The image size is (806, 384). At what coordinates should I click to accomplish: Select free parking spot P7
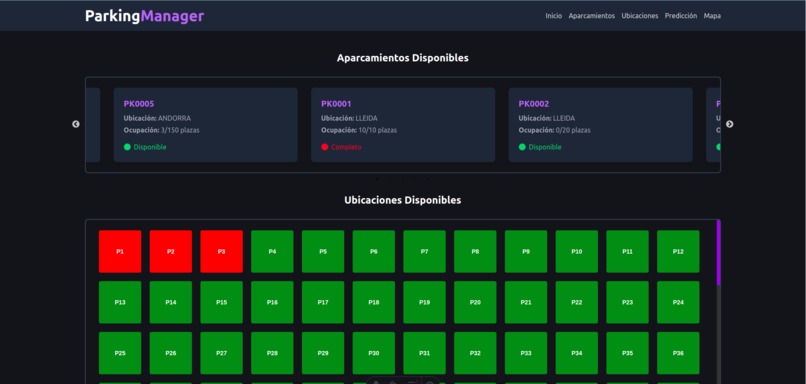(425, 251)
